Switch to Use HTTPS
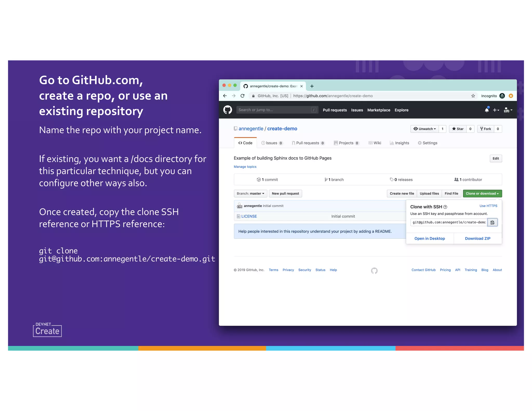Screen dimensions: 532x411 (488, 206)
